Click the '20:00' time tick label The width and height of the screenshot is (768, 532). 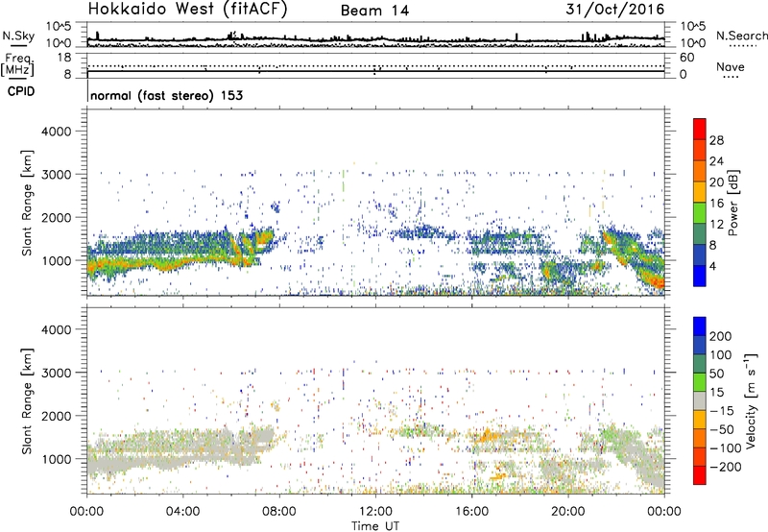coord(568,512)
